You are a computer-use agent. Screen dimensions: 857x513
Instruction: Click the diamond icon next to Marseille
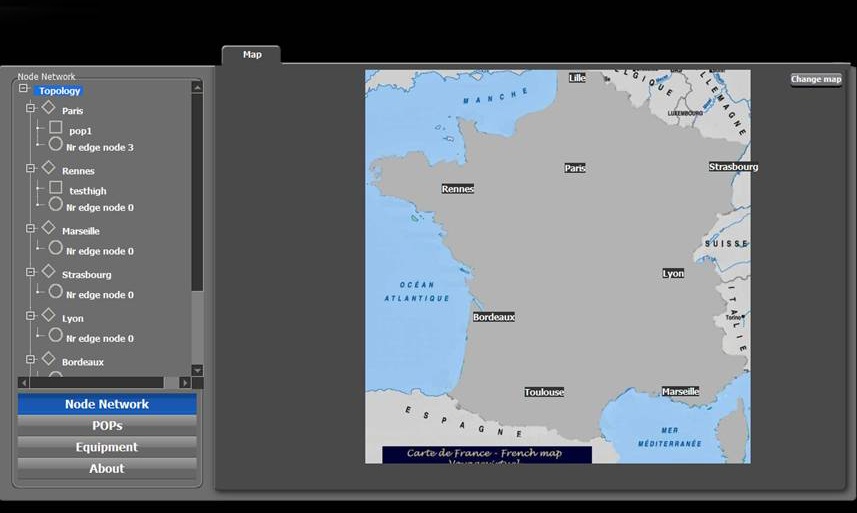tap(49, 227)
